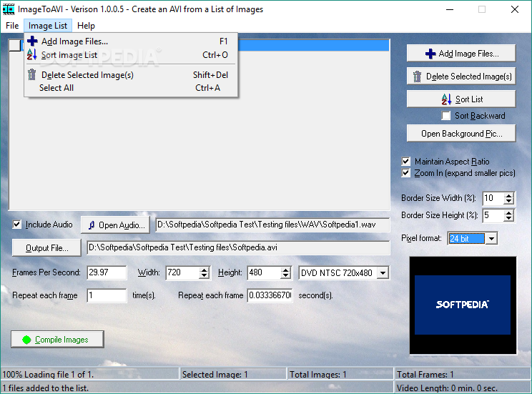
Task: Click the A-Z sort icon in the Image List menu
Action: coord(32,54)
